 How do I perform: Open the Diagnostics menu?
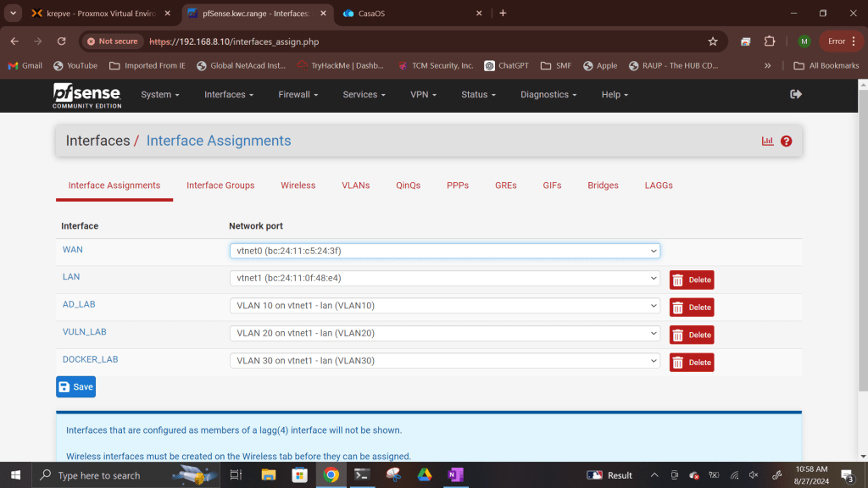pyautogui.click(x=548, y=95)
